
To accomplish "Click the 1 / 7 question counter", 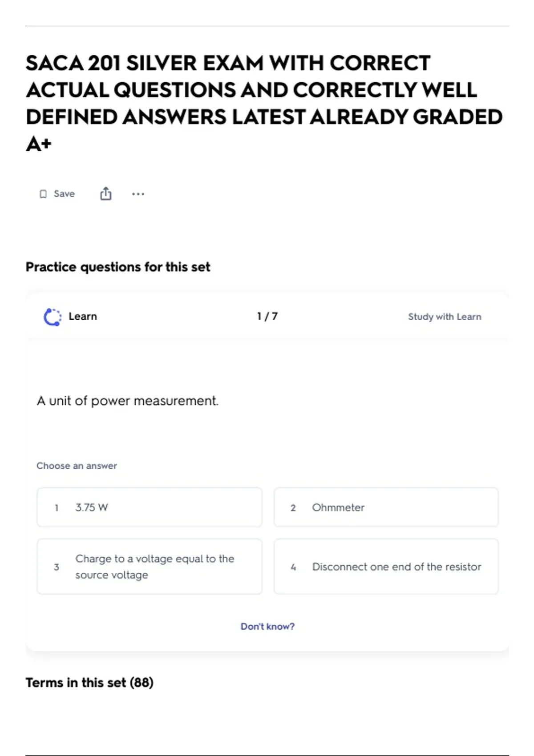I will (x=267, y=316).
